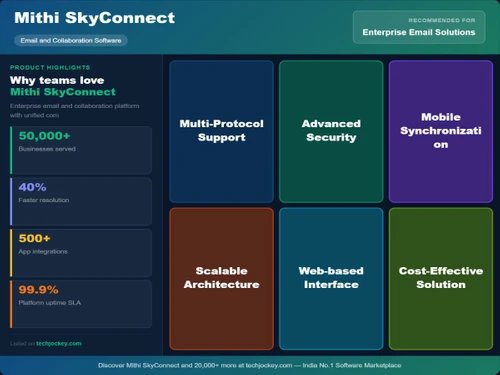Open the Multi-Protocol Support feature card
Image resolution: width=500 pixels, height=375 pixels.
222,131
